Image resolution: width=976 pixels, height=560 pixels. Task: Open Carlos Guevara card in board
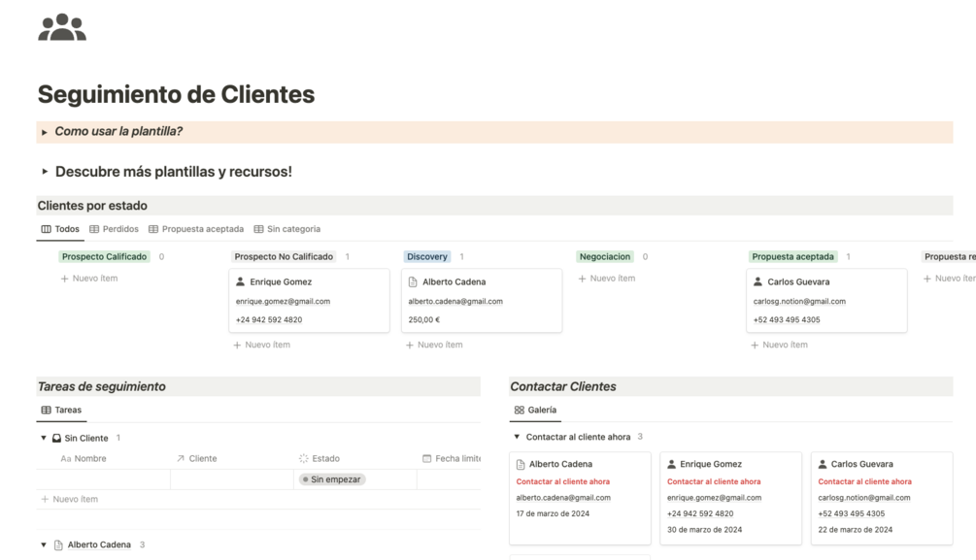[826, 301]
